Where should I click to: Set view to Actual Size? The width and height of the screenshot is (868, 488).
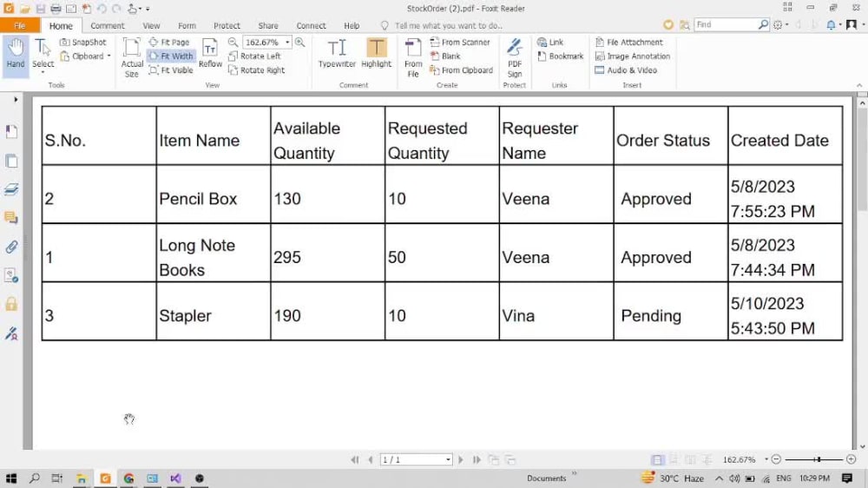coord(132,57)
